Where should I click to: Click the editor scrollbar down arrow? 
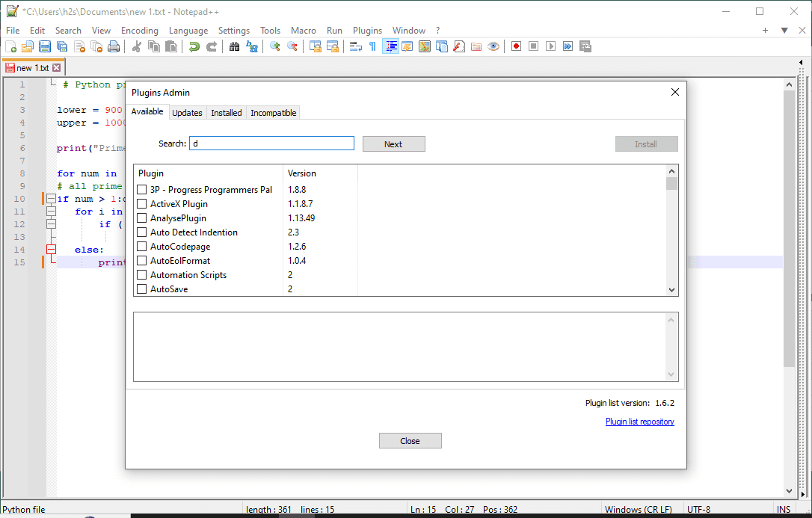pos(789,490)
